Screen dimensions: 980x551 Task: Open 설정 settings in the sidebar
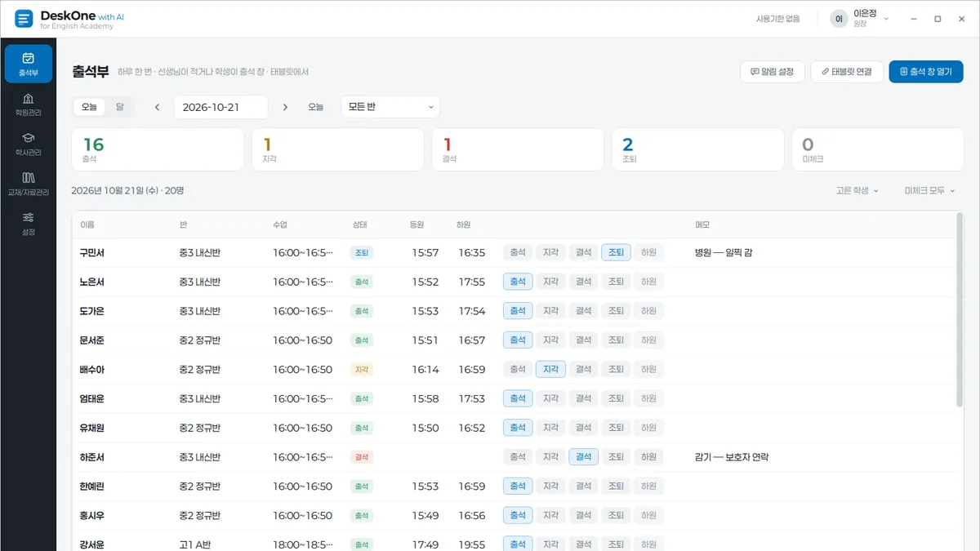(x=28, y=224)
